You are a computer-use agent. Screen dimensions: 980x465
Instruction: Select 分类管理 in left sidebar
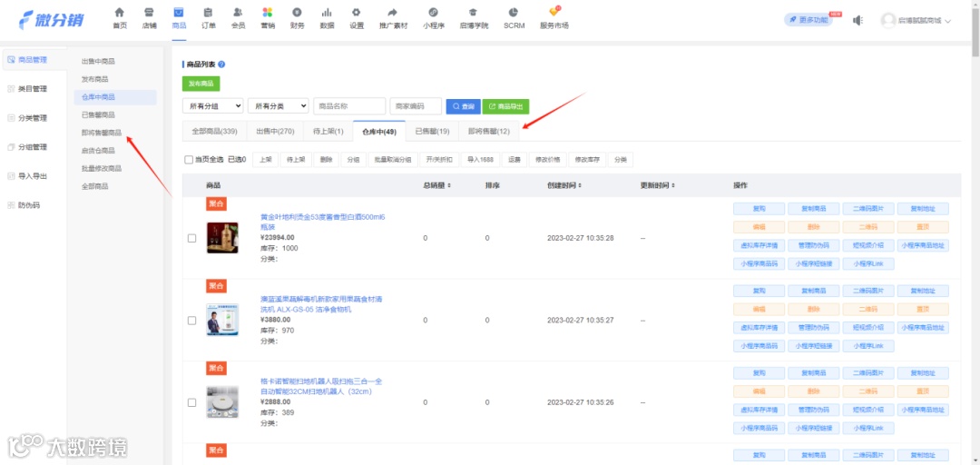pos(34,118)
